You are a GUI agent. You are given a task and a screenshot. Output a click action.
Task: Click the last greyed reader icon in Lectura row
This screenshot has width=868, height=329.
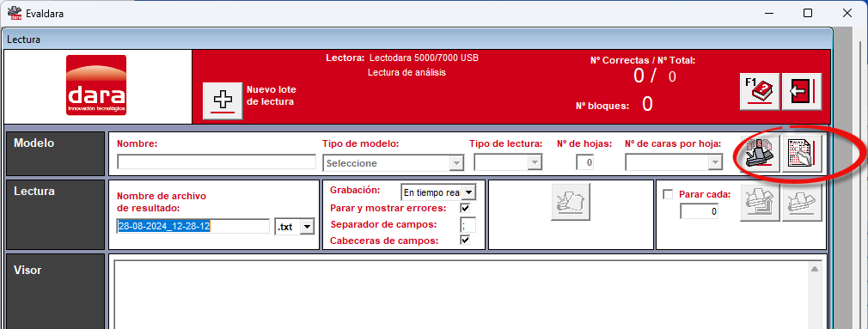click(x=802, y=203)
